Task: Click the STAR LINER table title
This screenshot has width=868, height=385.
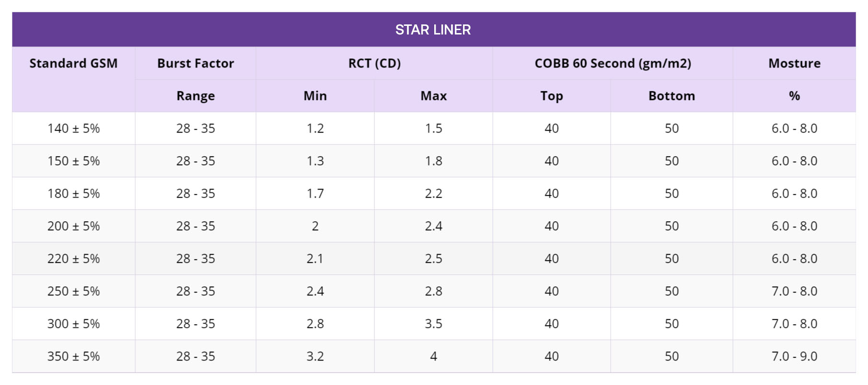Action: tap(433, 30)
